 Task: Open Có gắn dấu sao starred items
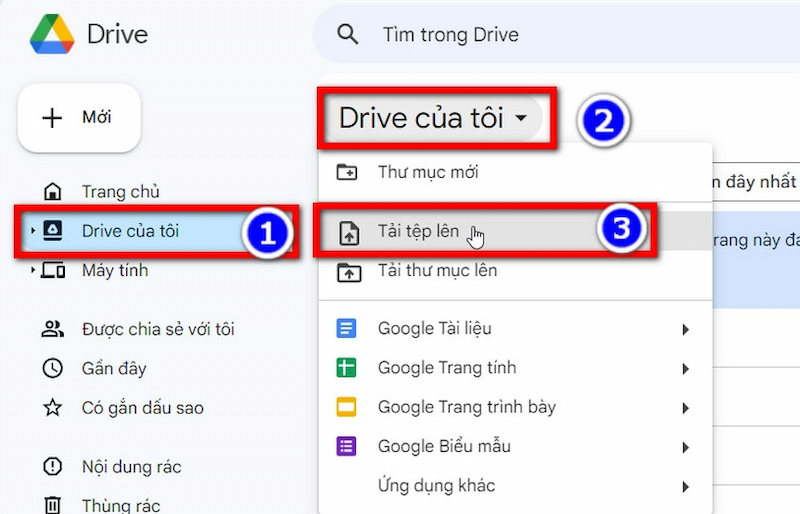143,408
